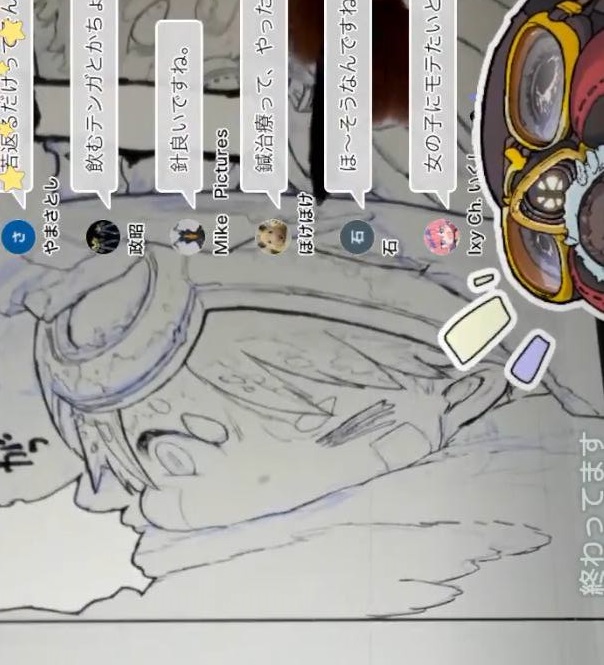Click 政昭's dark profile avatar
The height and width of the screenshot is (665, 604).
coord(103,237)
